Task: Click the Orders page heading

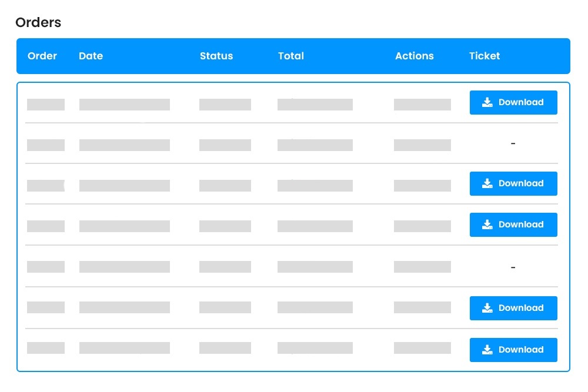Action: pyautogui.click(x=38, y=23)
